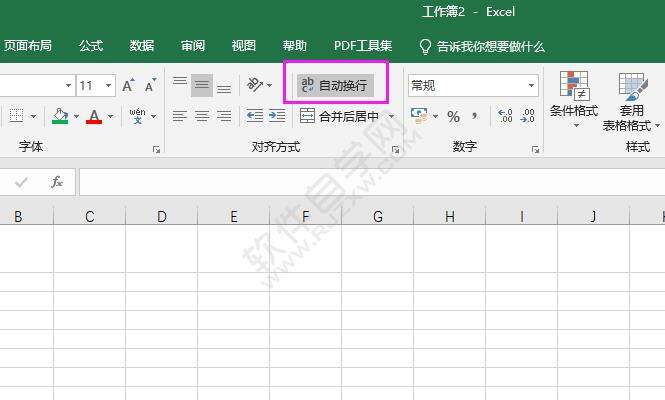Toggle middle vertical alignment
This screenshot has height=400, width=665.
[202, 85]
